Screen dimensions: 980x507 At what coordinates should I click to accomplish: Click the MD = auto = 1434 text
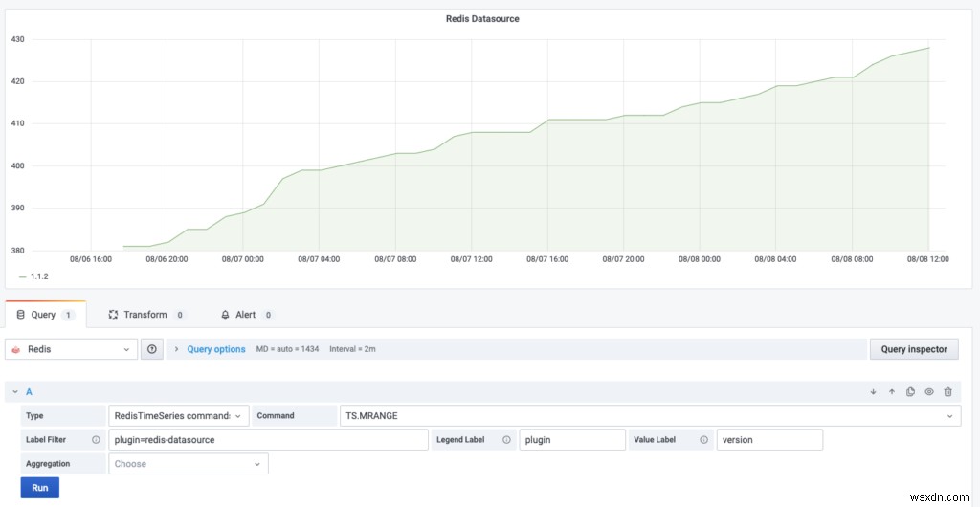(287, 350)
